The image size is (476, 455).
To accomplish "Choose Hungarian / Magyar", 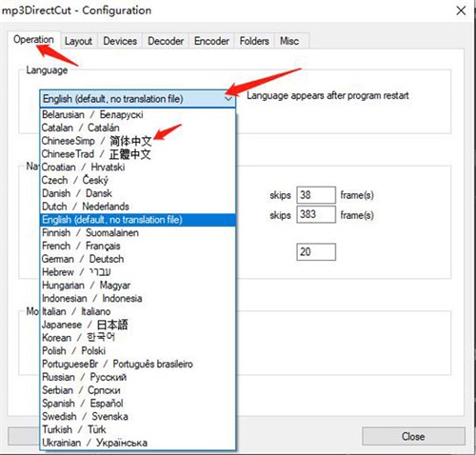I will (138, 286).
